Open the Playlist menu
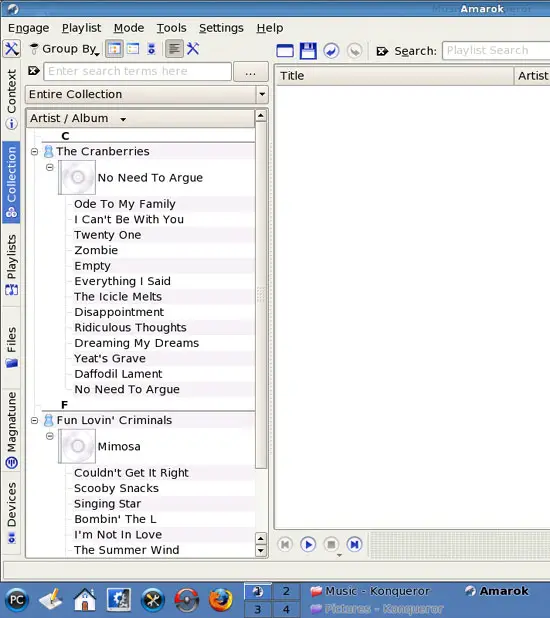 (x=82, y=28)
